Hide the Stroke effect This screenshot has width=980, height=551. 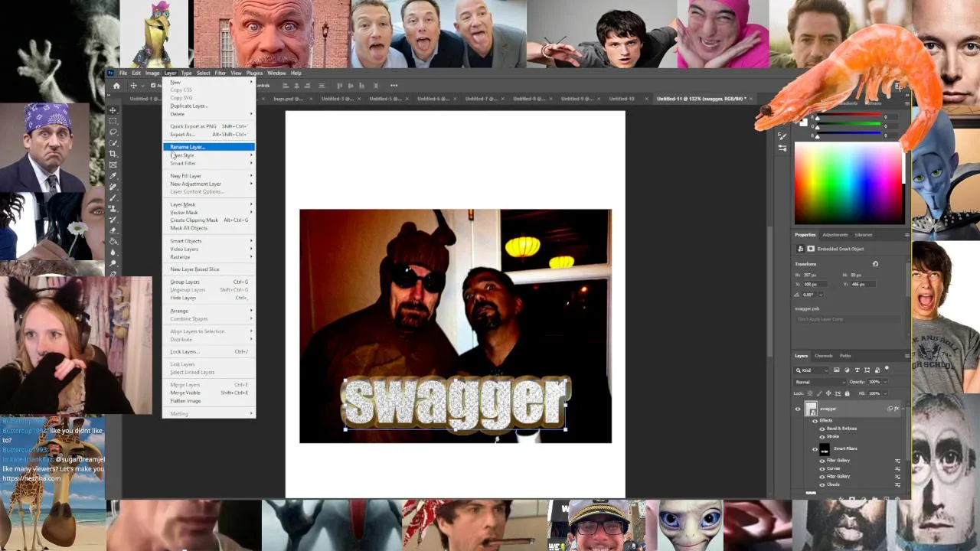[x=822, y=437]
